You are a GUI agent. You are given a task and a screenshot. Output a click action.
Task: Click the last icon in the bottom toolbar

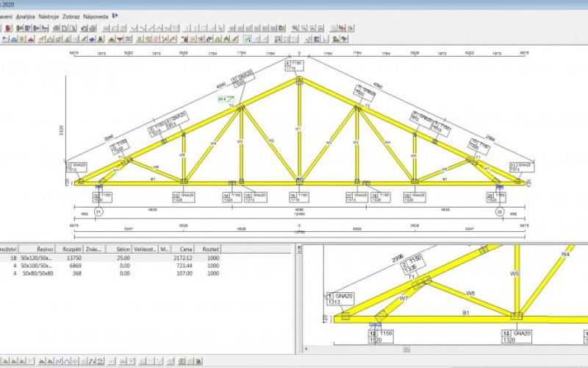coord(198,361)
